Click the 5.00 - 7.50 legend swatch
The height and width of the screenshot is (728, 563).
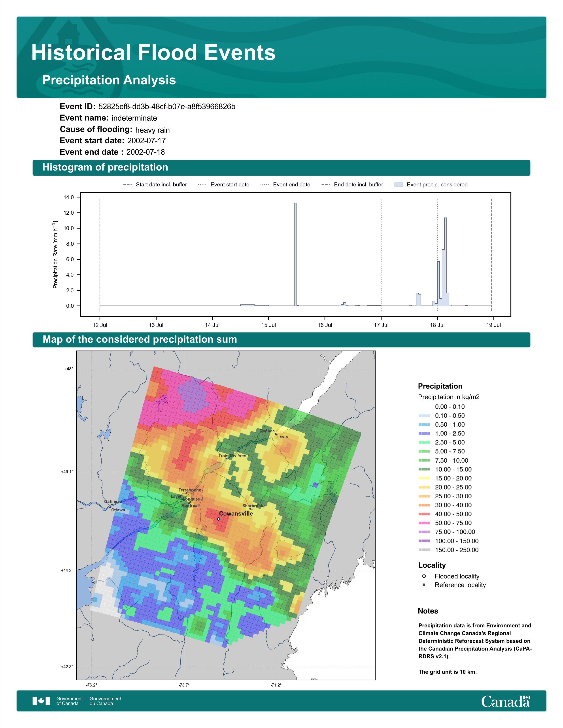tap(424, 451)
